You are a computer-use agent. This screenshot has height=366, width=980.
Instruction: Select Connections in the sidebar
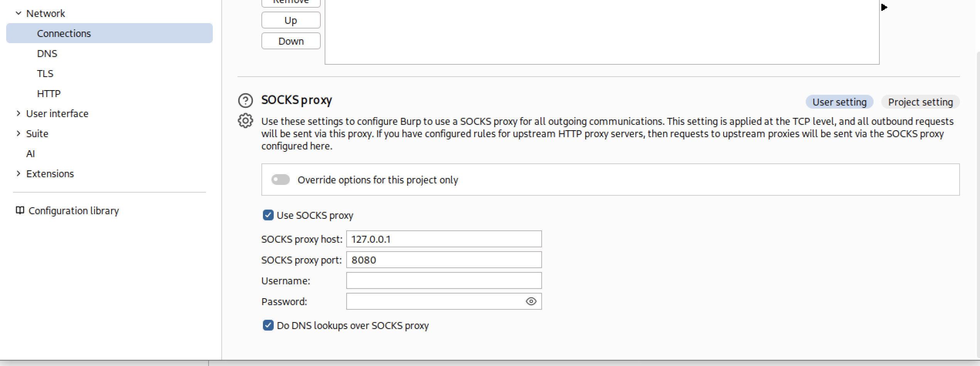(109, 33)
